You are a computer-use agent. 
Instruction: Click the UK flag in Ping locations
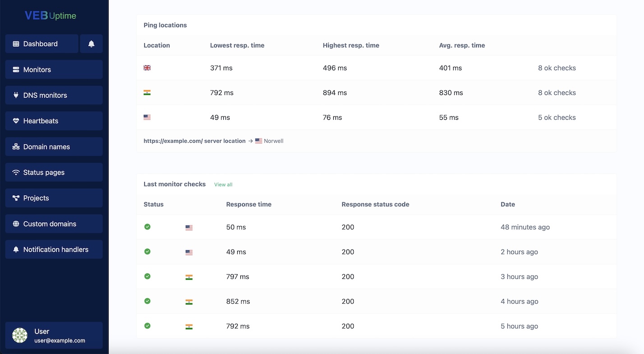tap(147, 68)
